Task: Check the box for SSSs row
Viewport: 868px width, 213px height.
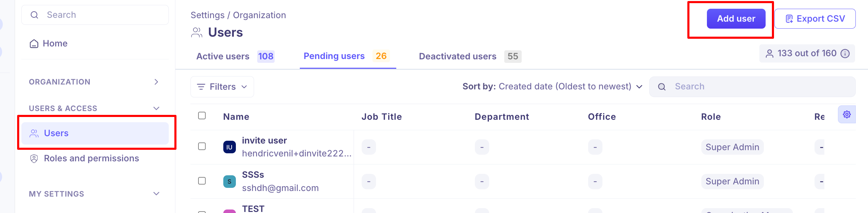Action: [x=202, y=181]
